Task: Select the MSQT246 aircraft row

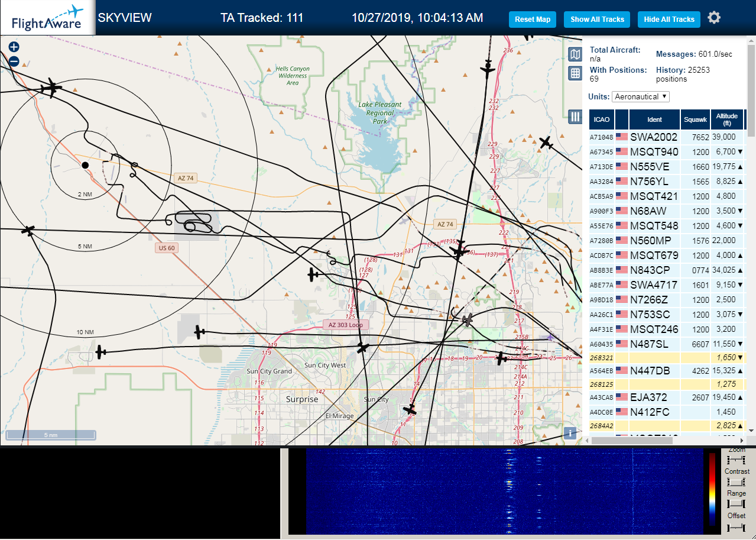Action: click(667, 329)
